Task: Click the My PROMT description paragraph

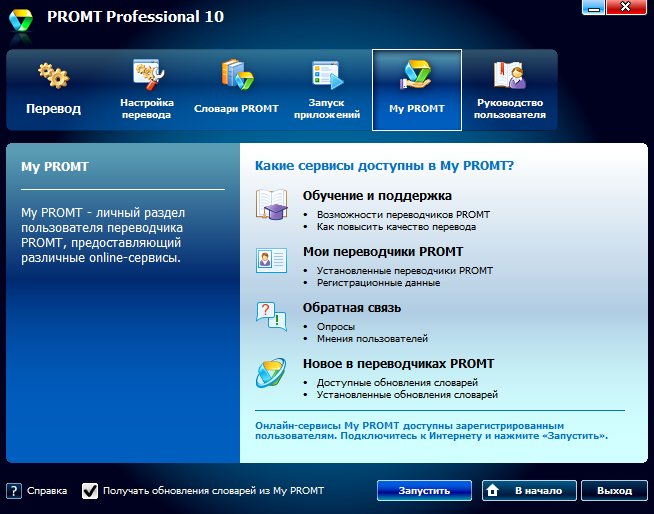Action: [x=103, y=235]
